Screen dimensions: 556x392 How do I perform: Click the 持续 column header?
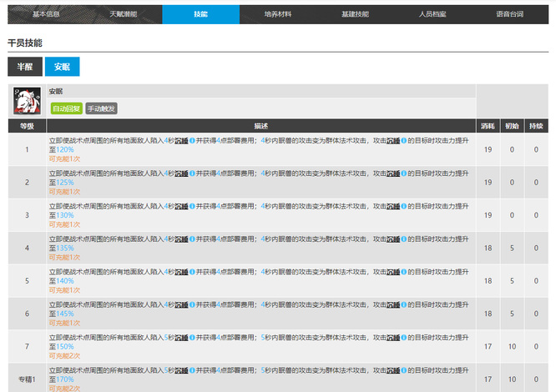tap(536, 126)
